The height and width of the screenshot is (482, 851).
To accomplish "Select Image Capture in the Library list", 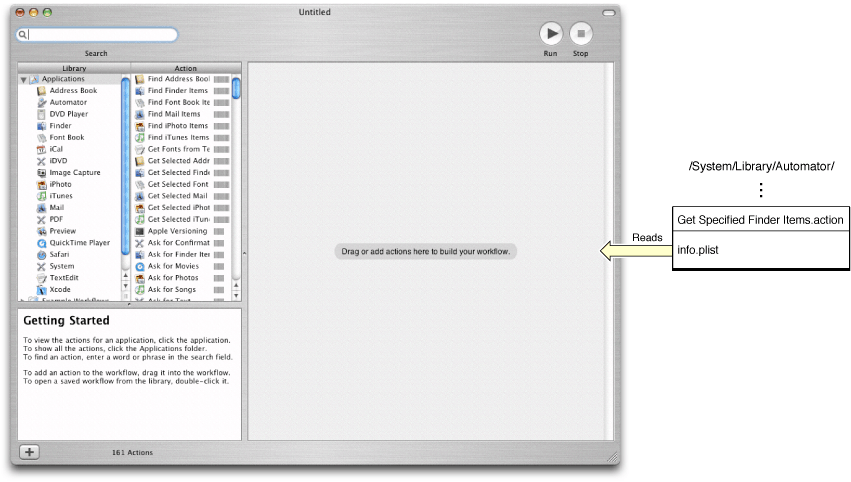I will click(x=74, y=172).
